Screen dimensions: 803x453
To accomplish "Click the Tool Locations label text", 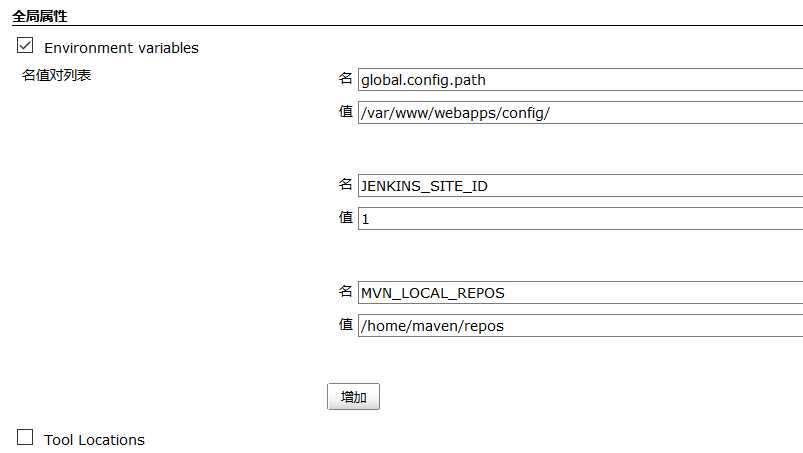I will click(94, 440).
